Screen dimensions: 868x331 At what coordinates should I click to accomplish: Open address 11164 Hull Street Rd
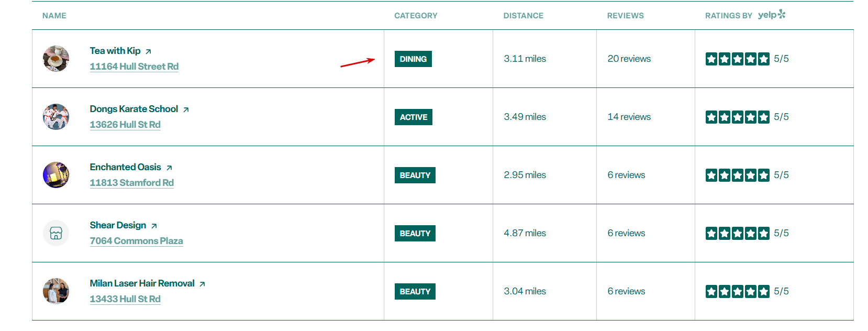click(134, 67)
